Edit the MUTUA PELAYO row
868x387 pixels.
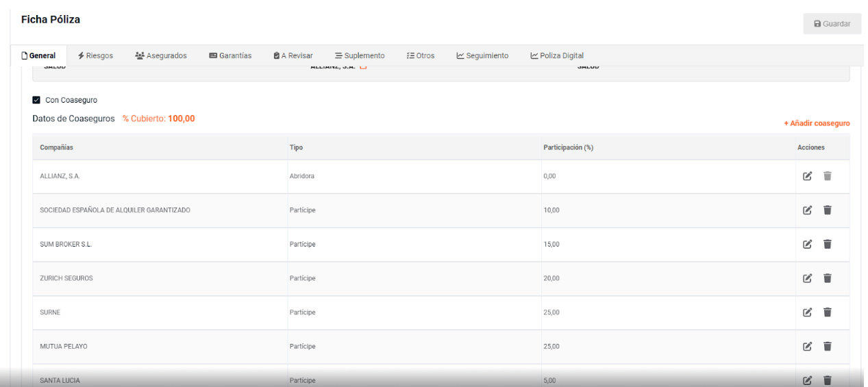tap(807, 346)
